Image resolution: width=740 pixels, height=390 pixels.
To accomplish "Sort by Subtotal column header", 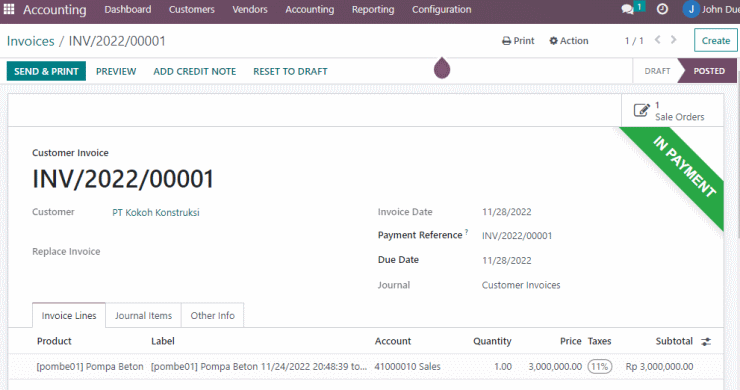I will click(x=674, y=341).
